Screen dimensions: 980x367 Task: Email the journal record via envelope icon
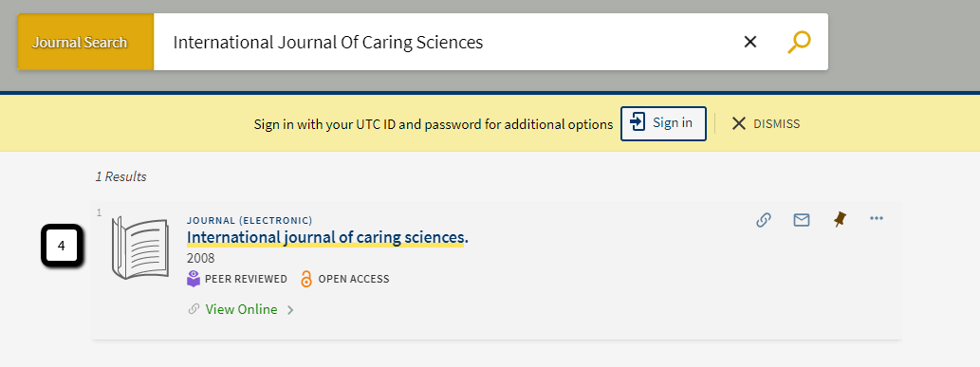point(802,219)
